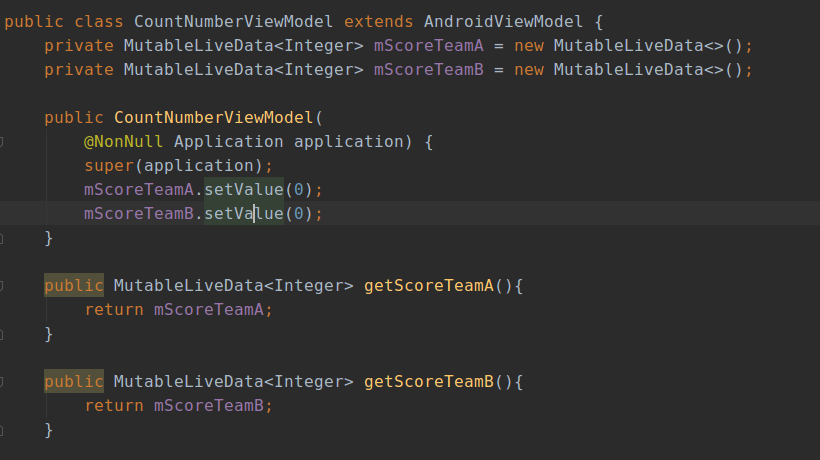This screenshot has width=820, height=460.
Task: Click 'setValue' on the mScoreTeamB line
Action: pyautogui.click(x=244, y=214)
